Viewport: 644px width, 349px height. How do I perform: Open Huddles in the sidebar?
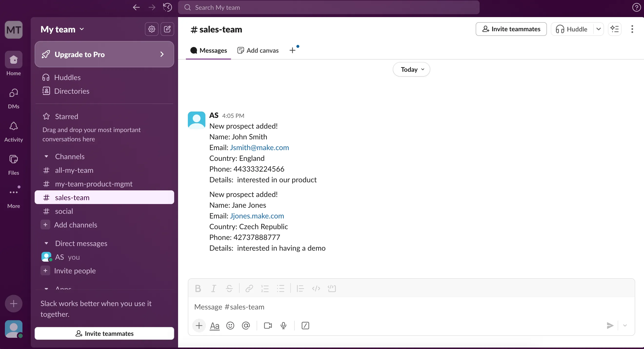(104, 77)
